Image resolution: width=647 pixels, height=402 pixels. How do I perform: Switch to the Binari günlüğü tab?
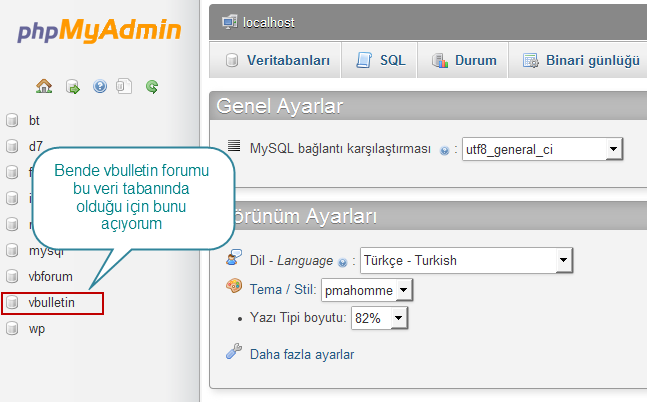click(x=578, y=60)
